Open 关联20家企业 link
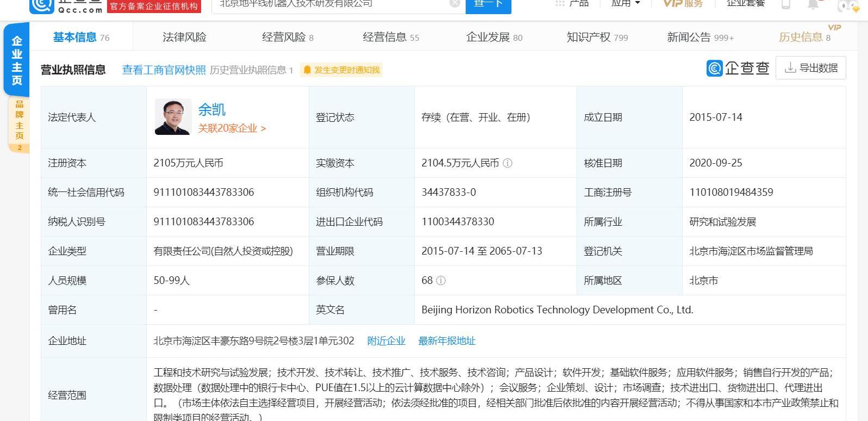868x421 pixels. pyautogui.click(x=232, y=128)
